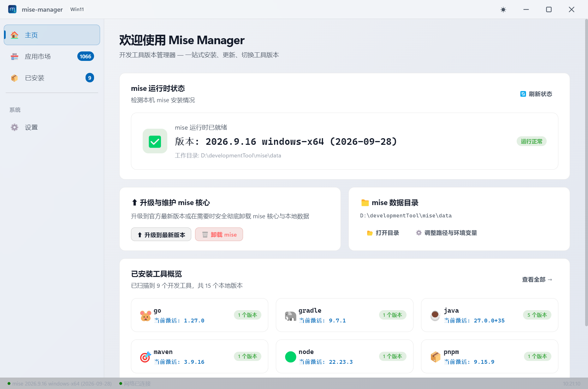Click the clock 10:21:10 in status bar
This screenshot has height=389, width=588.
572,384
